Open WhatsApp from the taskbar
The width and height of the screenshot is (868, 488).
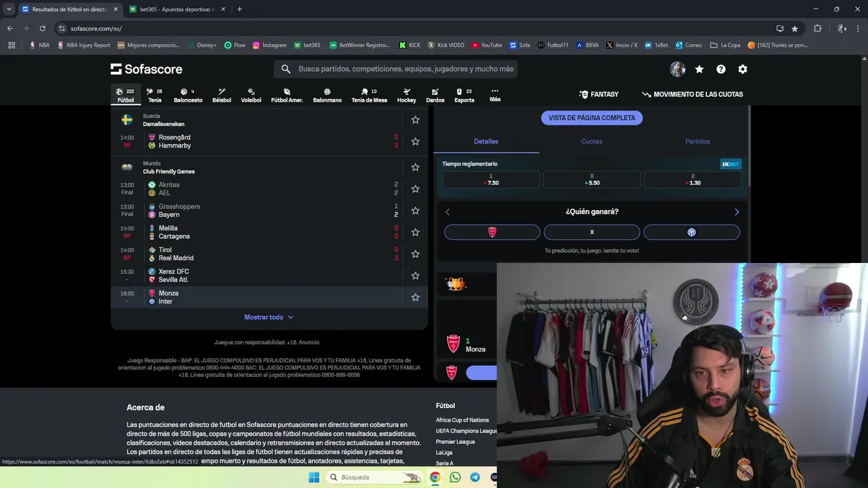point(455,477)
